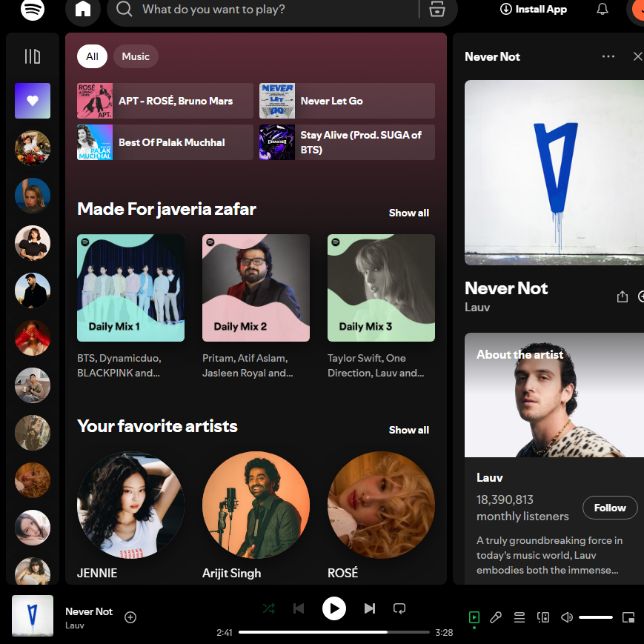
Task: Show all in Made For section
Action: 408,213
